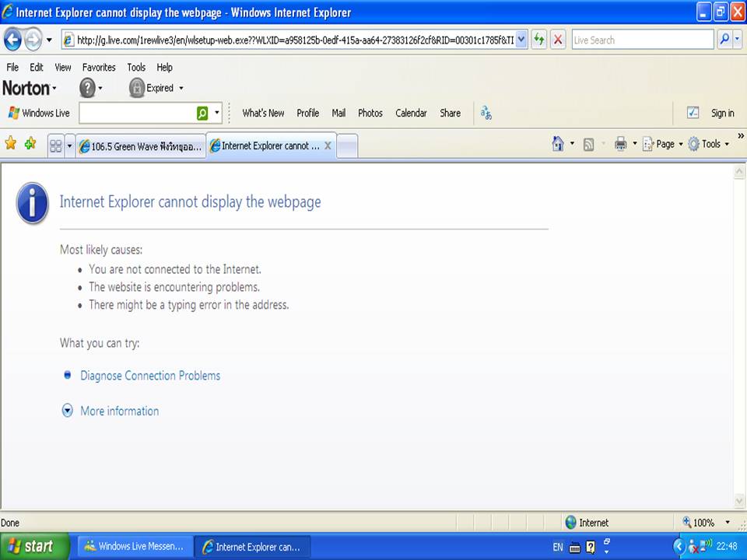Open Profile on Windows Live toolbar
This screenshot has height=560, width=747.
308,113
